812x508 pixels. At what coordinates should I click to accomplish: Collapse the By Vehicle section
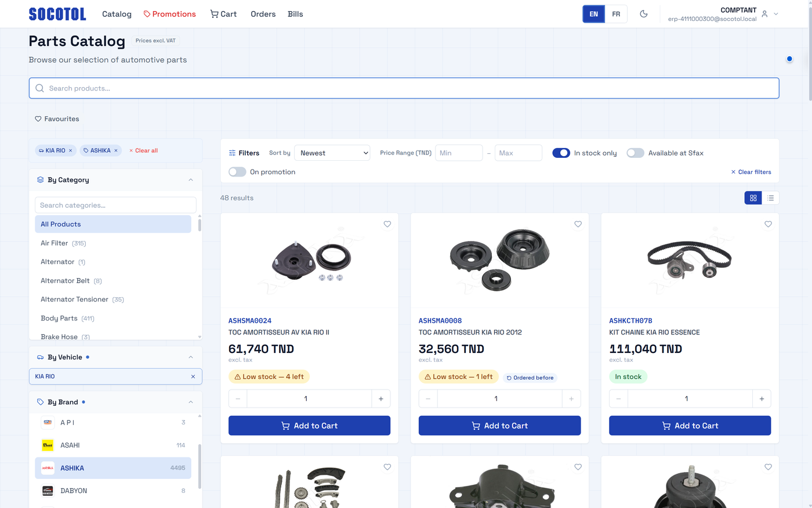pyautogui.click(x=191, y=357)
